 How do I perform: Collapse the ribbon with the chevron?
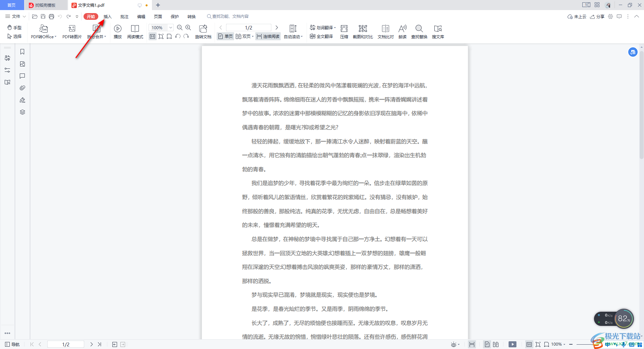[x=636, y=16]
